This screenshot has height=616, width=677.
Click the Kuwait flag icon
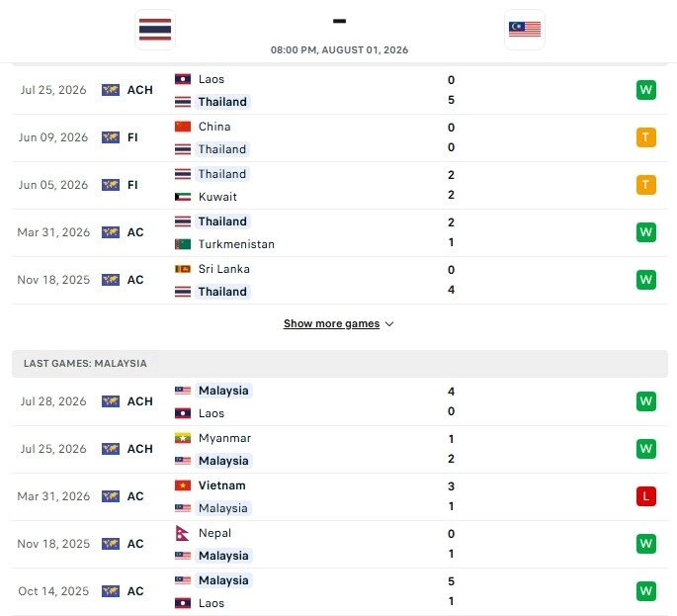pyautogui.click(x=183, y=197)
